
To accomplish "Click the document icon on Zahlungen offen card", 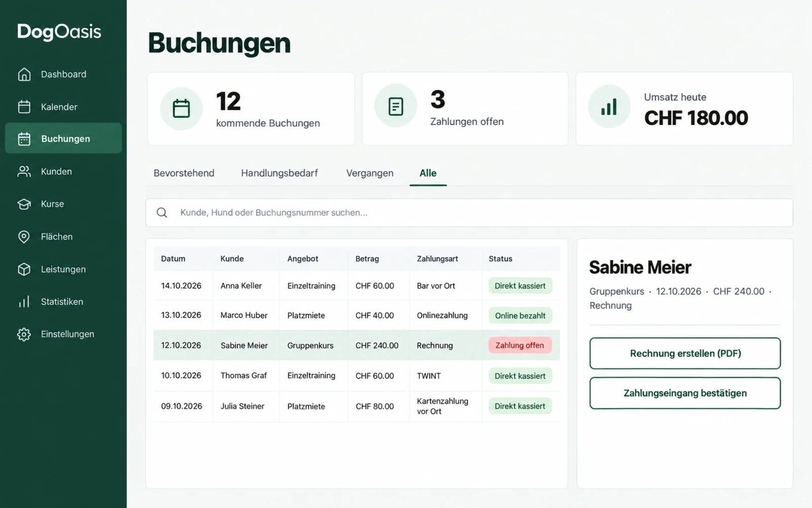I will (395, 106).
